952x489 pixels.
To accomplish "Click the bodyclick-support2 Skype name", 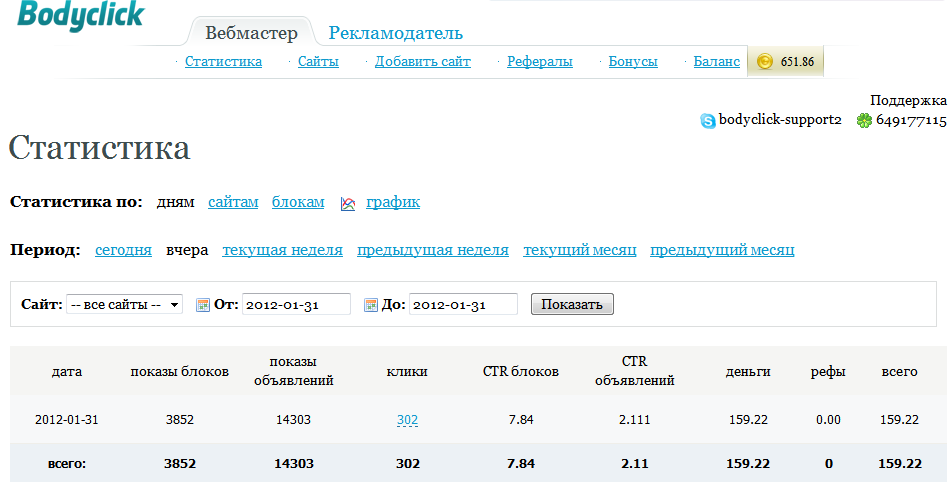I will [780, 120].
